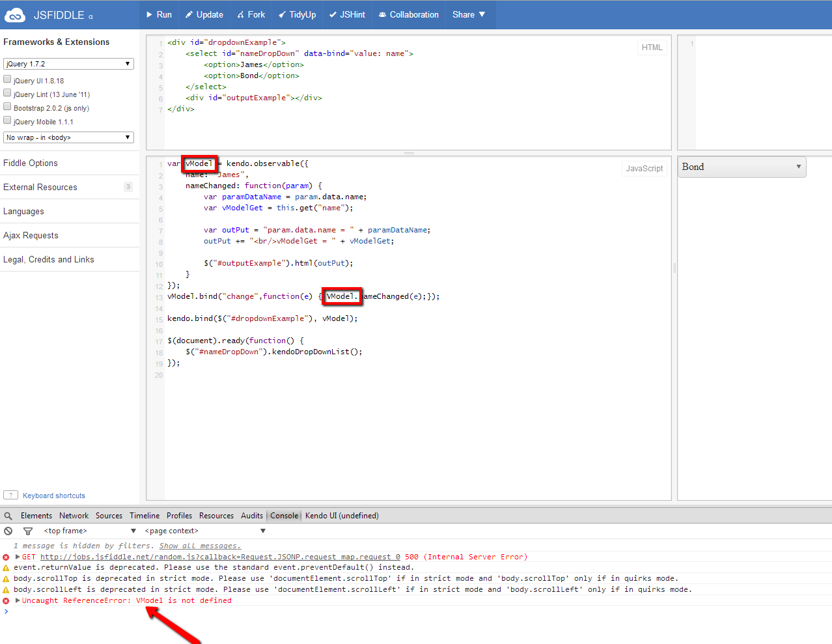The width and height of the screenshot is (832, 644).
Task: Click error icon beside Uncaught ReferenceError
Action: click(6, 601)
